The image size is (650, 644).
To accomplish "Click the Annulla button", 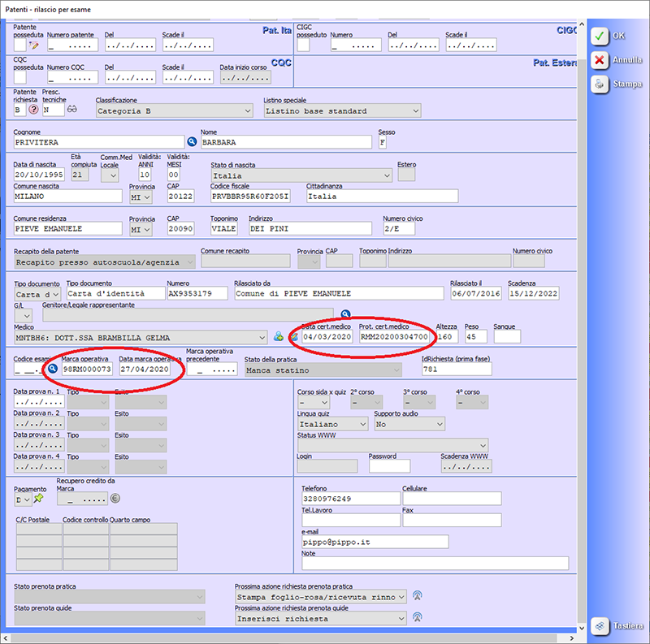I will pos(617,60).
